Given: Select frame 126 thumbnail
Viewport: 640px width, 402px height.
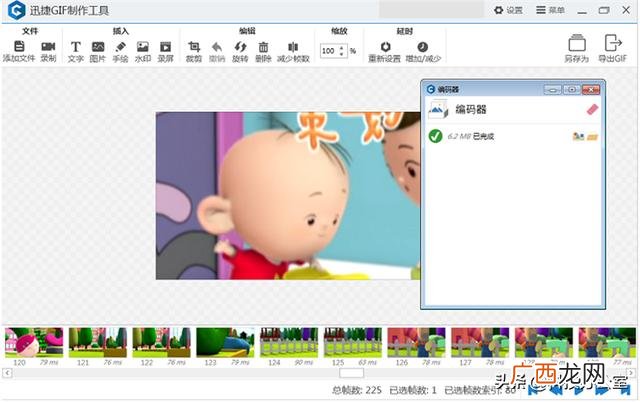Looking at the screenshot, I should [416, 342].
